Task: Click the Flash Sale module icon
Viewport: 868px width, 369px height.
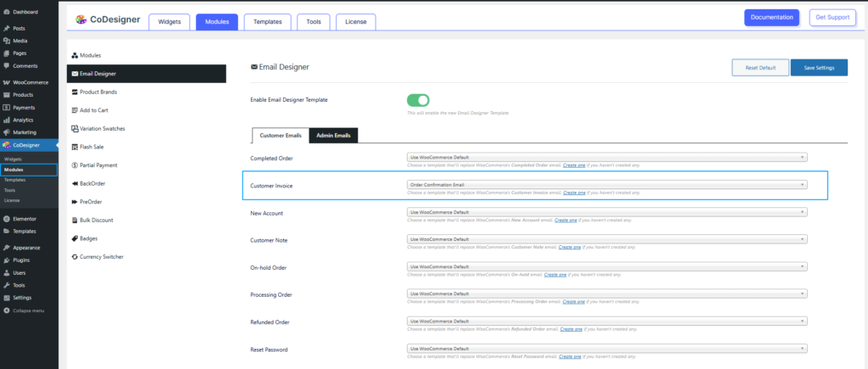Action: [x=75, y=147]
